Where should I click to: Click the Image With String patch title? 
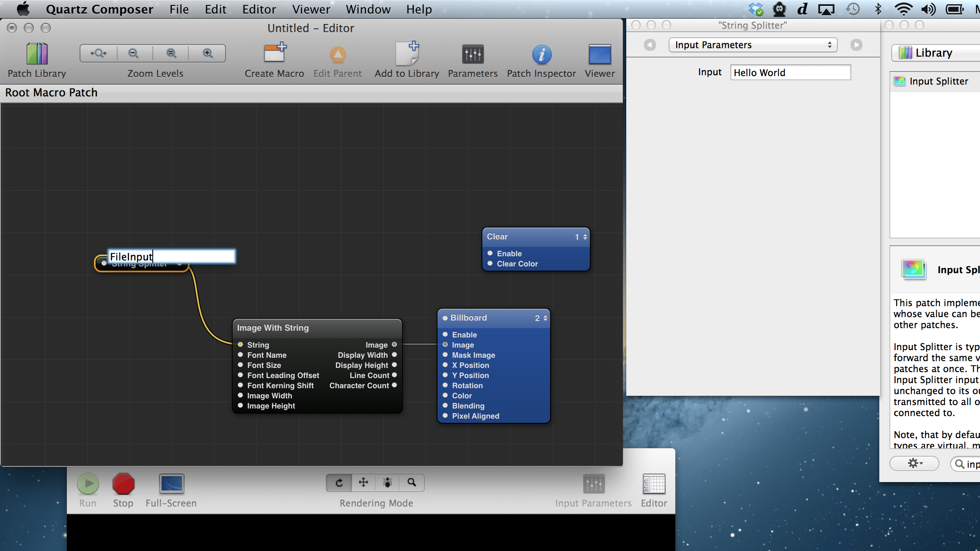pyautogui.click(x=273, y=328)
